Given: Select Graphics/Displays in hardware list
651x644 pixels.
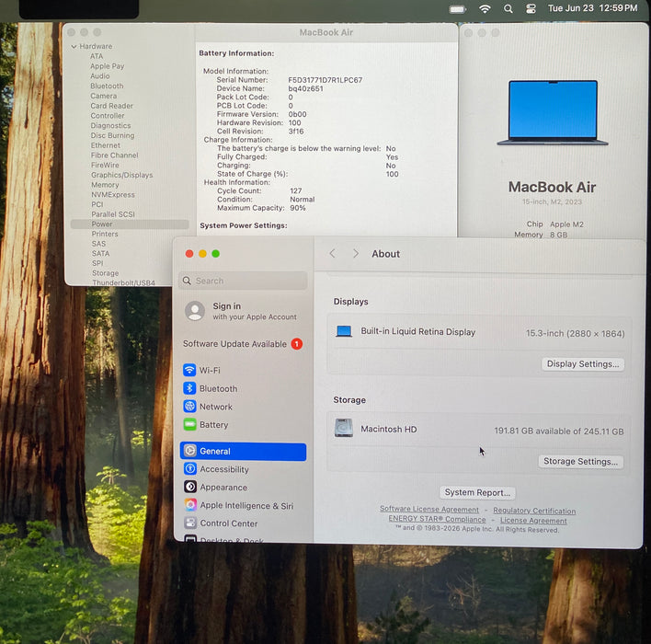Looking at the screenshot, I should (x=122, y=175).
